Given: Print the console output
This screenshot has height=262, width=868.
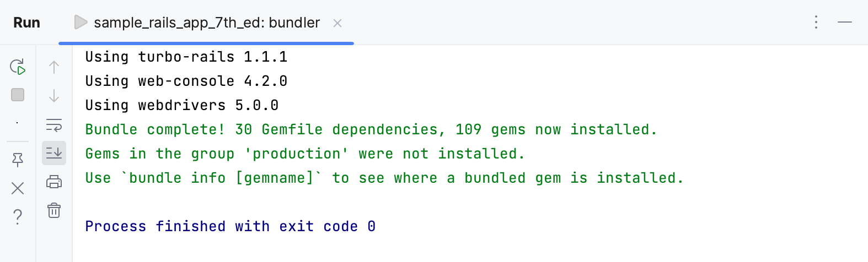Looking at the screenshot, I should 54,182.
